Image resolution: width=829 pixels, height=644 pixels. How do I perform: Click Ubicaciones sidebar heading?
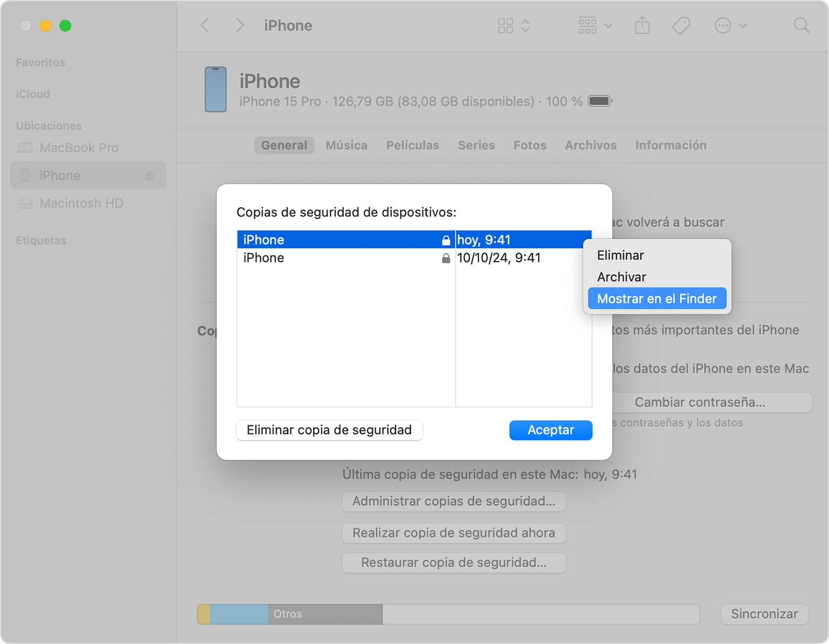(x=49, y=126)
